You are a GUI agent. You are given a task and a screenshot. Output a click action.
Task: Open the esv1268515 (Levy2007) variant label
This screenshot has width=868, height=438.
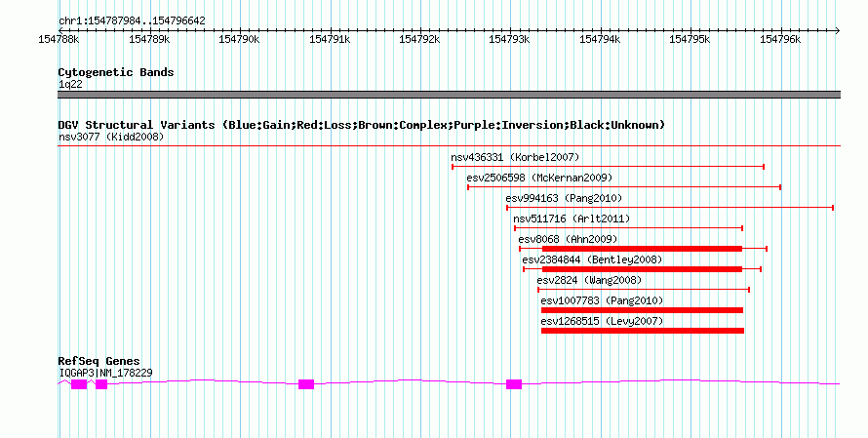(602, 321)
